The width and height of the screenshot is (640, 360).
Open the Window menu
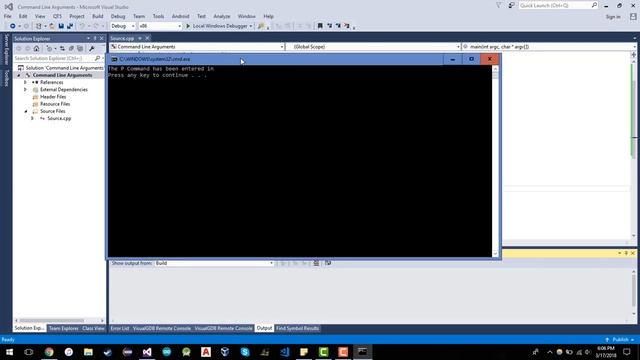pos(247,16)
